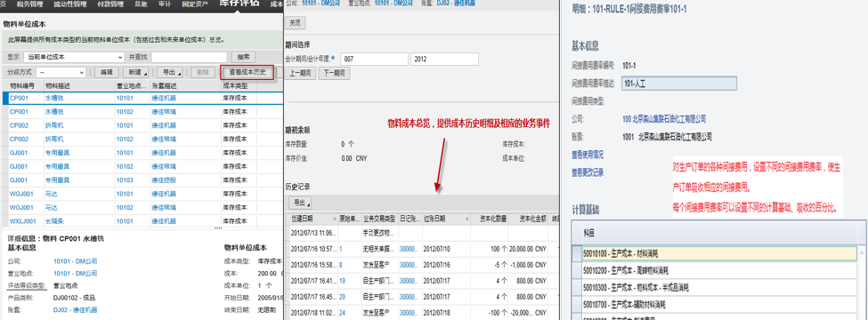Image resolution: width=868 pixels, height=320 pixels.
Task: Select row 50010300 - 半成品消耗
Action: [719, 288]
